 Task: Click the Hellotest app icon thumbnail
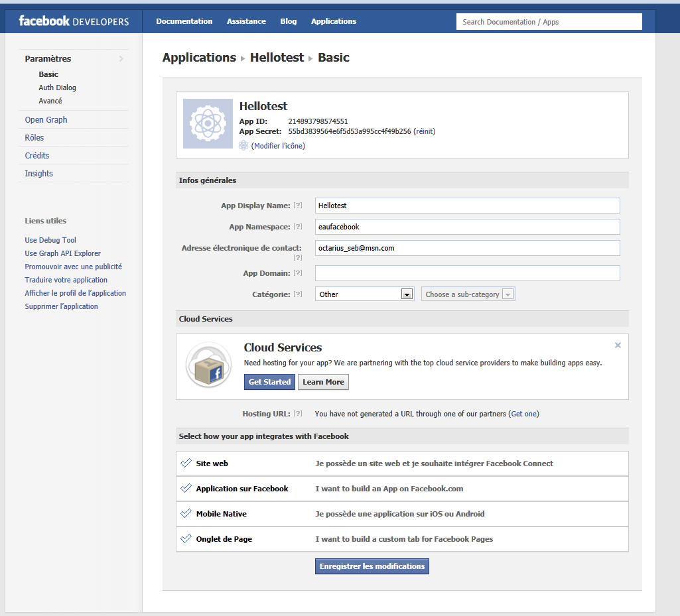click(x=208, y=123)
